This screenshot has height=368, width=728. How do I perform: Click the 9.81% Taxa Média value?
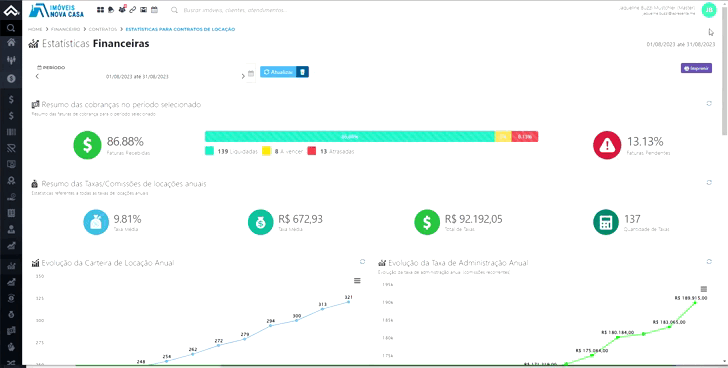point(127,219)
